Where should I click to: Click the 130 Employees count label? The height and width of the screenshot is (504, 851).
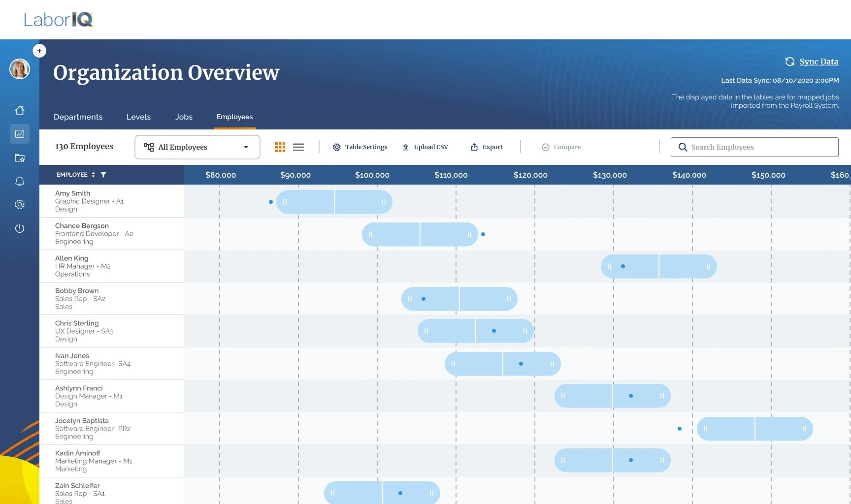tap(84, 146)
